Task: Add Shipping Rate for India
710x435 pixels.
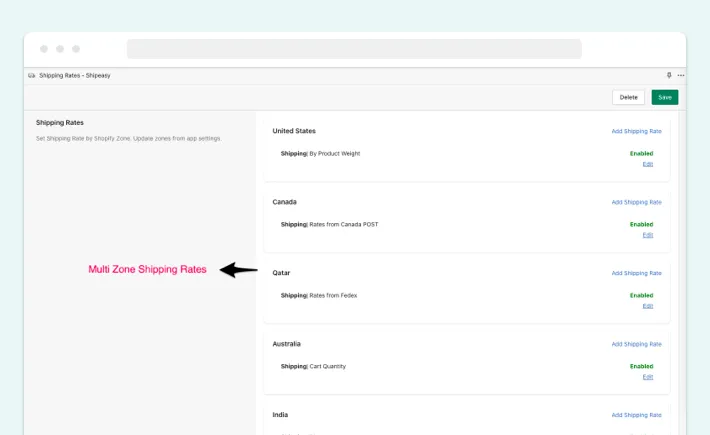Action: [x=636, y=415]
